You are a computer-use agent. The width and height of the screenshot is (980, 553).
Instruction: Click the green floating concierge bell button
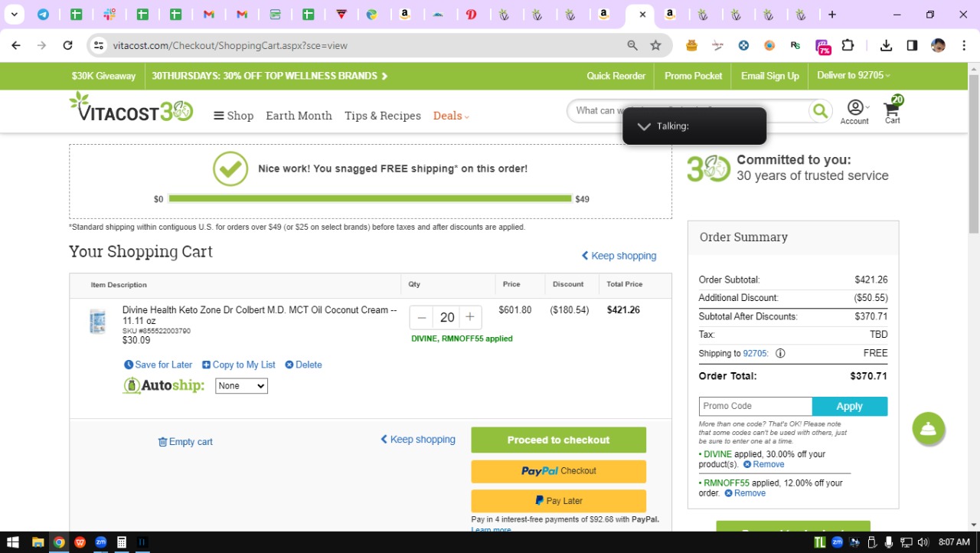pyautogui.click(x=929, y=429)
